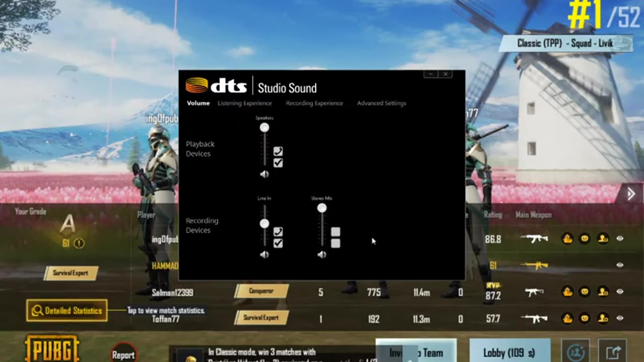Open Detailed Statistics

point(67,311)
